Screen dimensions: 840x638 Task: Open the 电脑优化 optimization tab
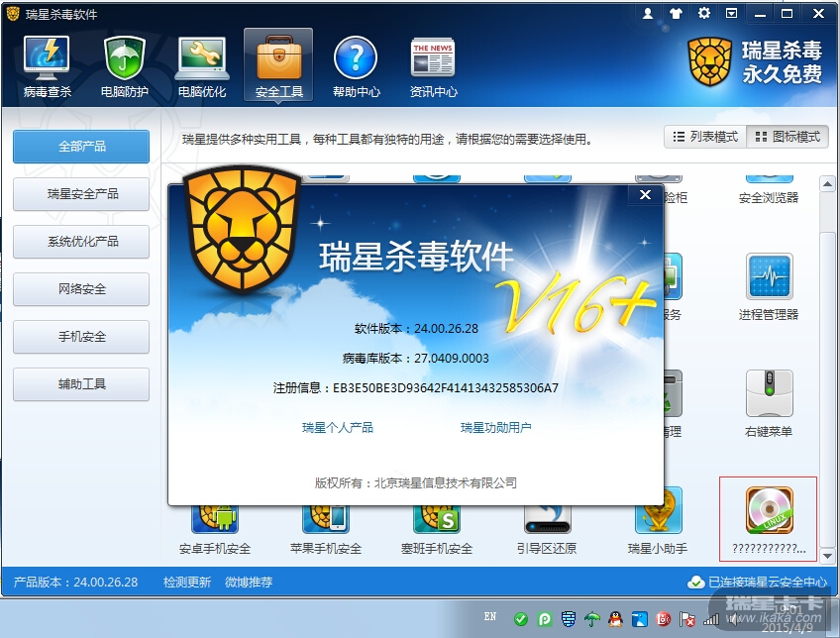(x=202, y=66)
